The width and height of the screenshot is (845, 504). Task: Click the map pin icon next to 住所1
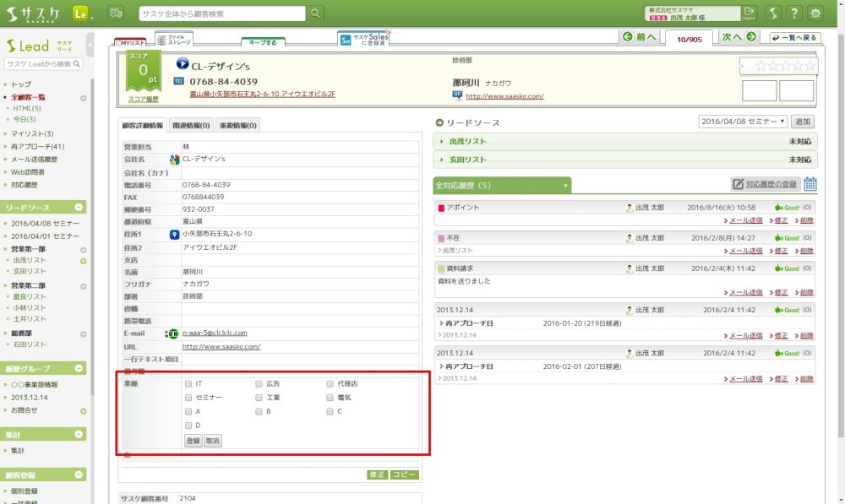(174, 234)
